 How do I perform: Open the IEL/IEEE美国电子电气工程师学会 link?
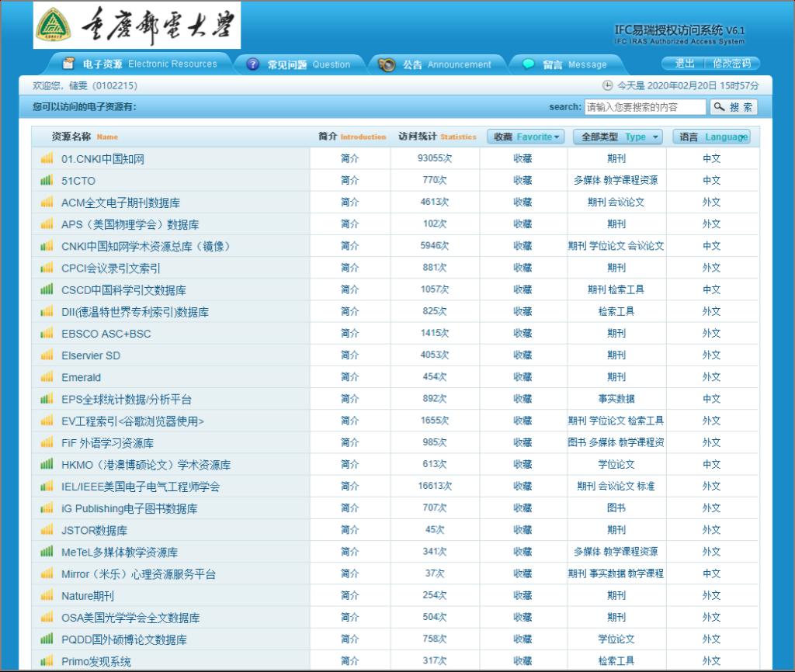(141, 487)
